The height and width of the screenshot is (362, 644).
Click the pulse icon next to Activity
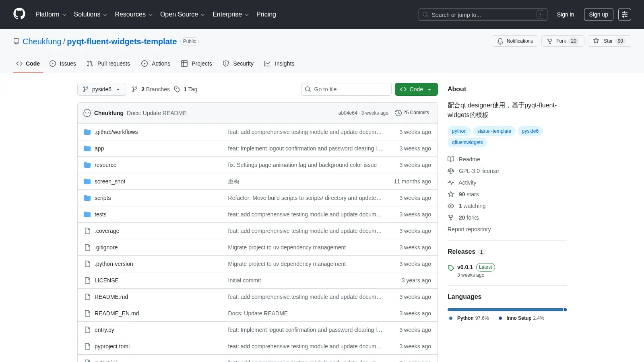coord(451,183)
